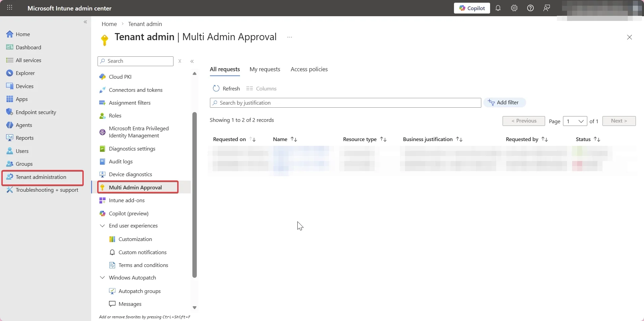Focus the tenant admin menu Search box
Image resolution: width=644 pixels, height=321 pixels.
[x=135, y=61]
